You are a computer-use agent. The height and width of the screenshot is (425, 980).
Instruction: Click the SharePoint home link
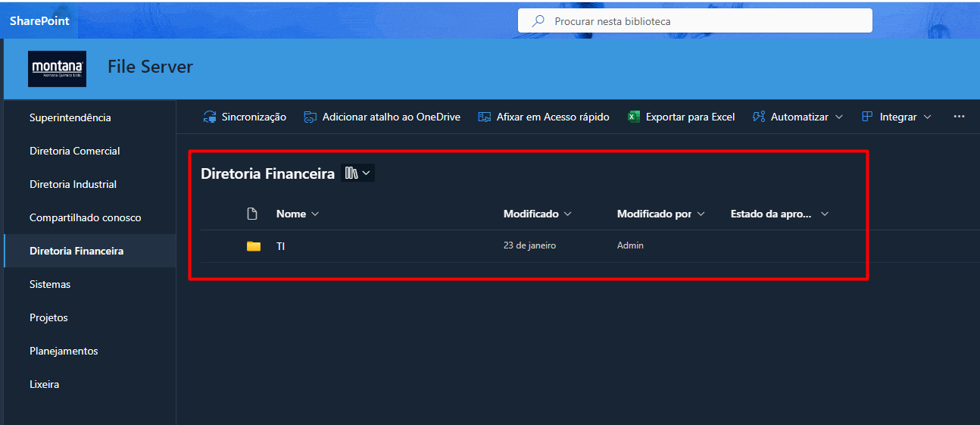tap(39, 20)
